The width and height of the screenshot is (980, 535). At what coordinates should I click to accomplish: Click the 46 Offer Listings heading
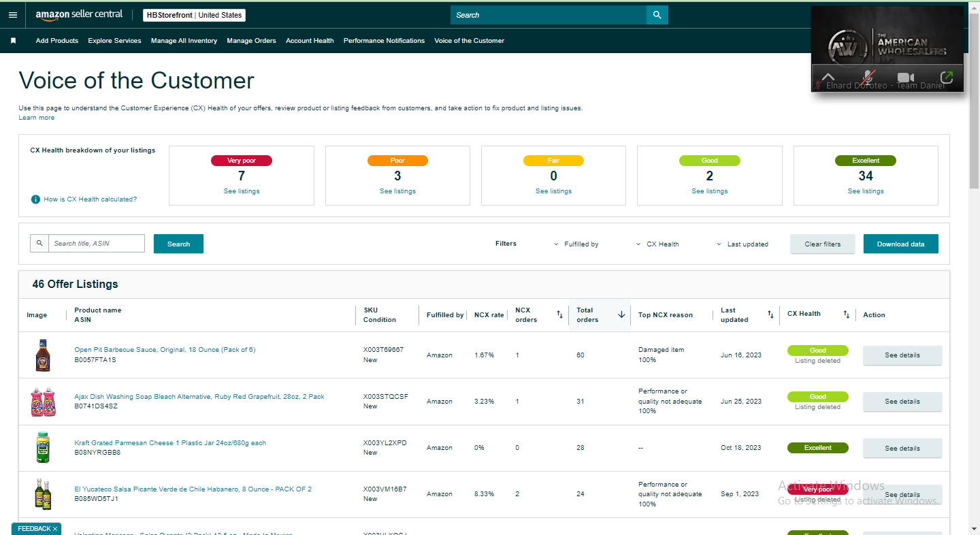[x=75, y=284]
